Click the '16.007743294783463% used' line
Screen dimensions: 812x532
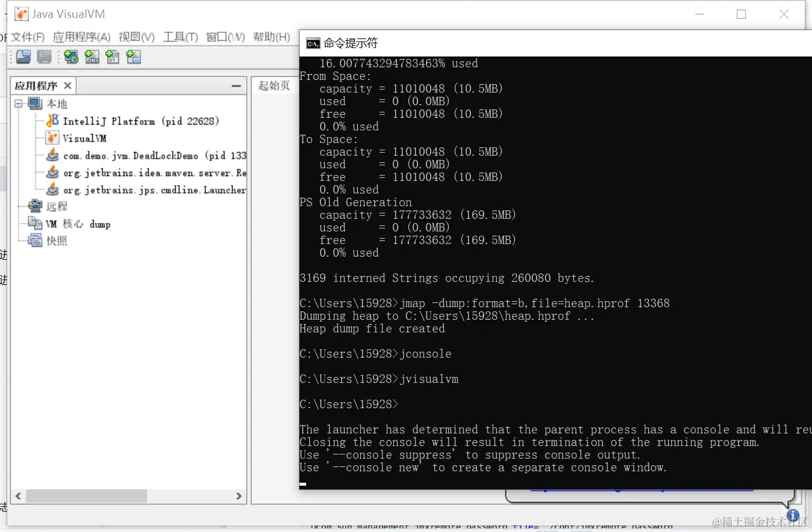399,64
